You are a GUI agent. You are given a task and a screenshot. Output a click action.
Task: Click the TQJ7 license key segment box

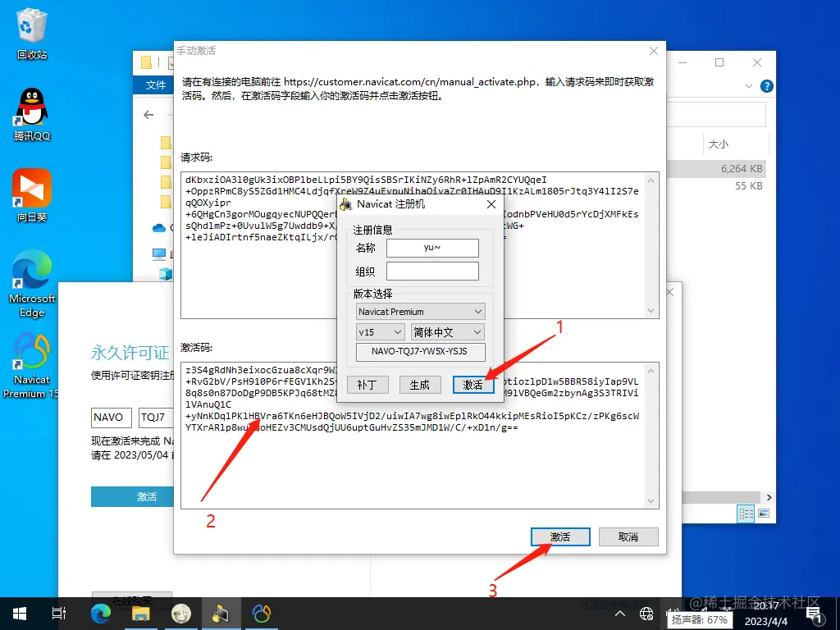tap(156, 418)
